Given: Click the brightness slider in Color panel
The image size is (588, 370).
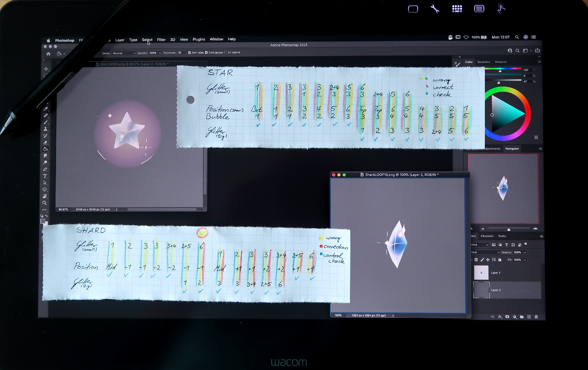Looking at the screenshot, I should tap(503, 80).
